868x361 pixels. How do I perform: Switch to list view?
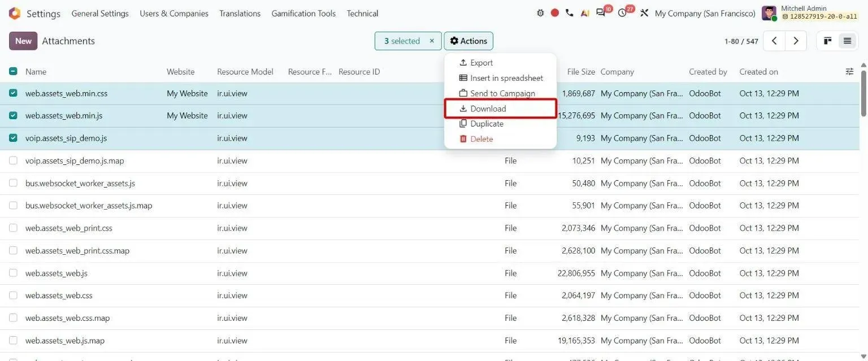pyautogui.click(x=847, y=41)
